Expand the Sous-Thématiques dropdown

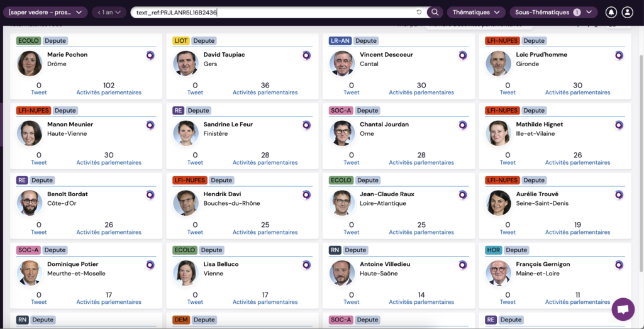click(x=553, y=12)
